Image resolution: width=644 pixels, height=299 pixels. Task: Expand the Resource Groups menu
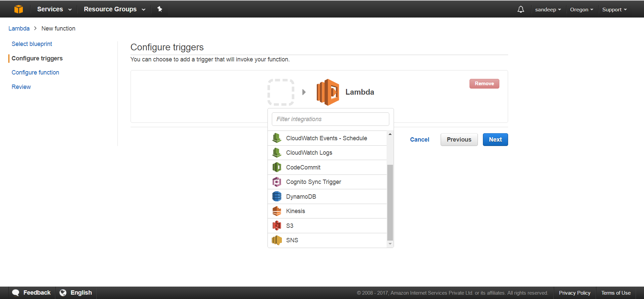point(114,9)
